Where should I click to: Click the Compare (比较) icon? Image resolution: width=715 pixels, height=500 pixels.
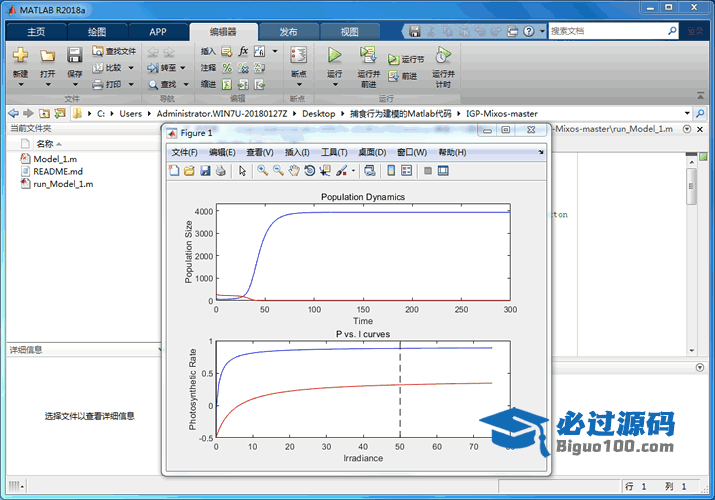[x=98, y=68]
